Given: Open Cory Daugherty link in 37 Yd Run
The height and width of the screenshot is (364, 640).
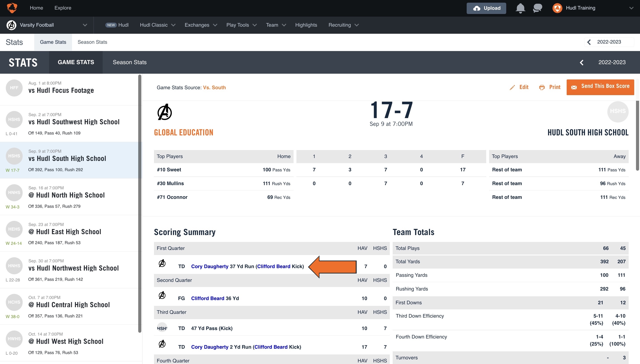Looking at the screenshot, I should pos(210,267).
